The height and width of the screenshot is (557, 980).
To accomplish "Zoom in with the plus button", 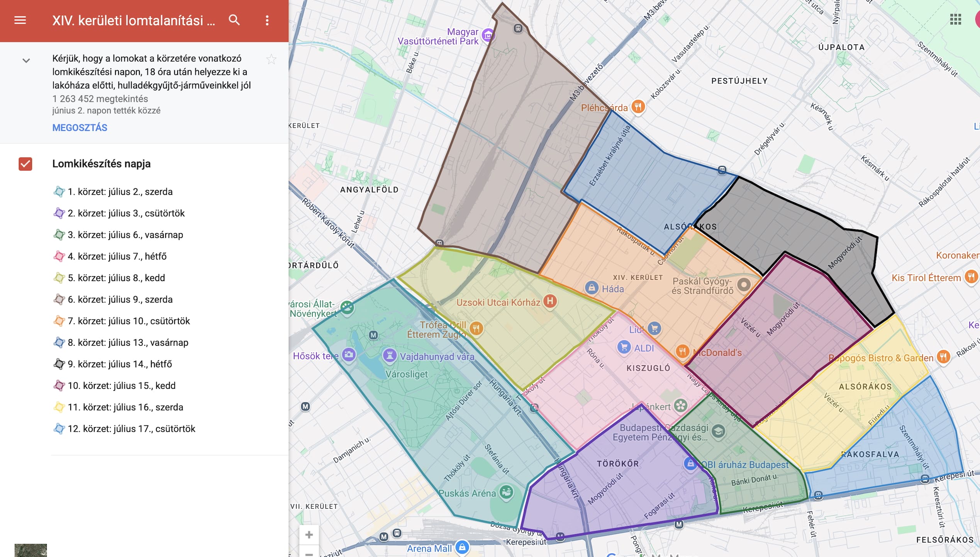I will coord(309,535).
